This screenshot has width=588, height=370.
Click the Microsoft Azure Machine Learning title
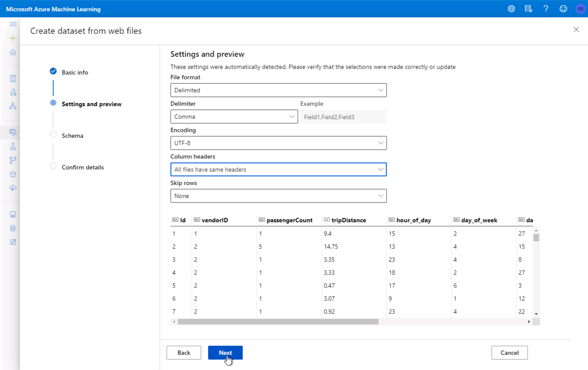click(53, 9)
